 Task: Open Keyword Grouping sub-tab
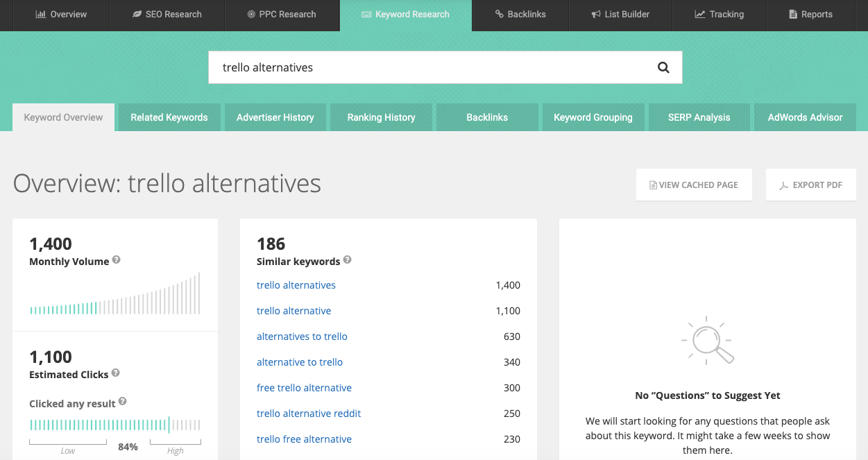pyautogui.click(x=593, y=117)
